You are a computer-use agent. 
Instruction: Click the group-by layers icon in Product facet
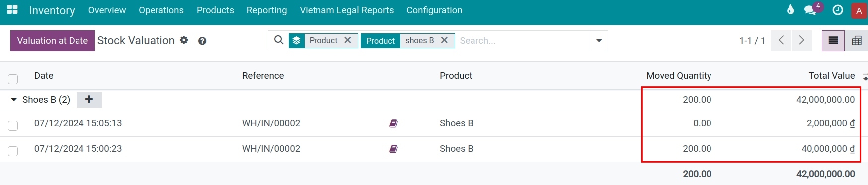(x=297, y=41)
